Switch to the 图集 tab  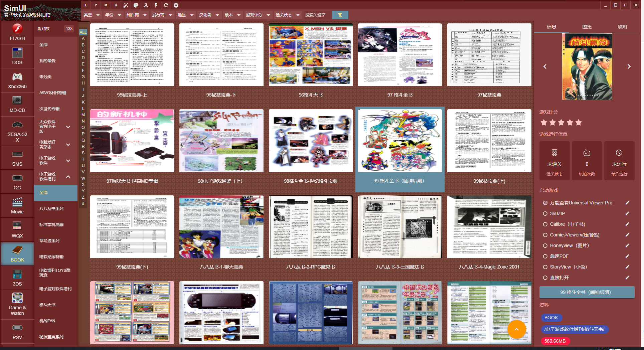[x=587, y=27]
